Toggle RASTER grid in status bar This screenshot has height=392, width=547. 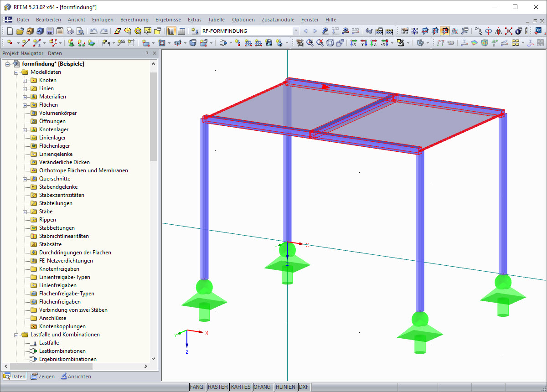(218, 387)
